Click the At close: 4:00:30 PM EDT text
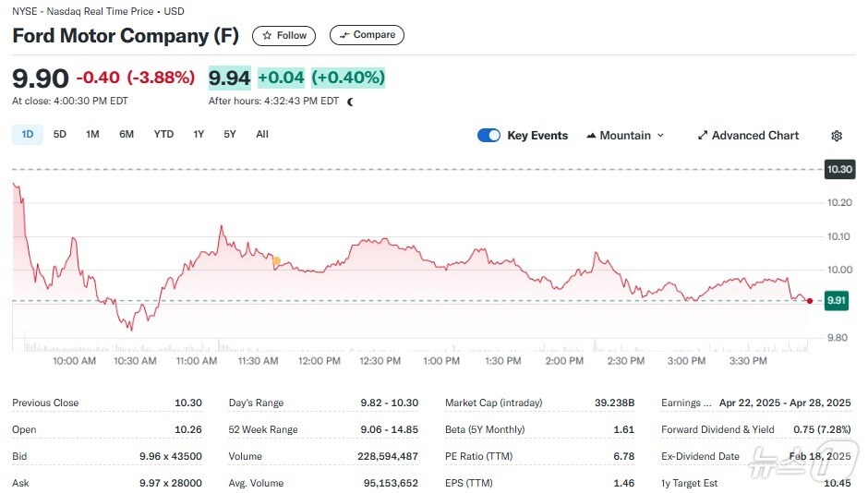Viewport: 868px width, 493px height. click(x=70, y=102)
